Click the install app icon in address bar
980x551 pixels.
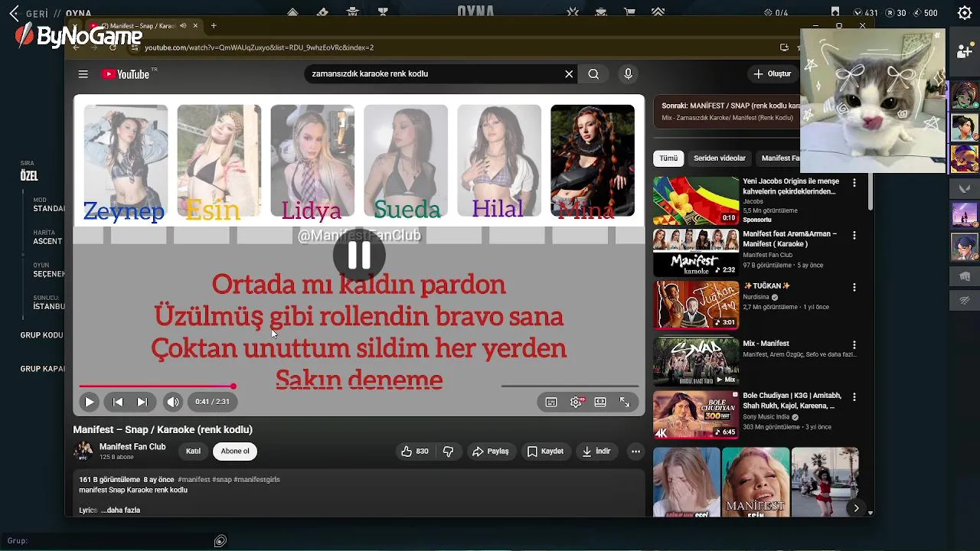point(784,47)
